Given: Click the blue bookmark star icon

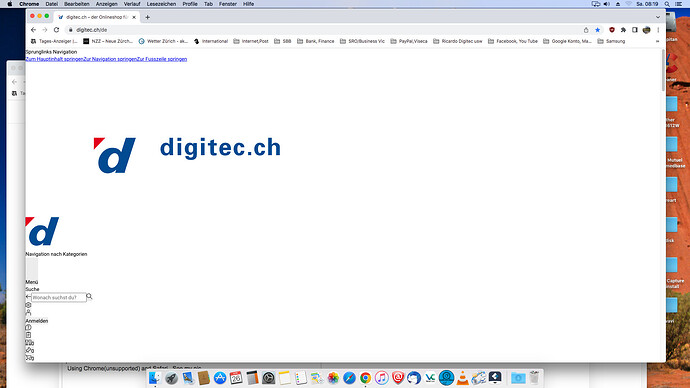Looking at the screenshot, I should (x=597, y=30).
